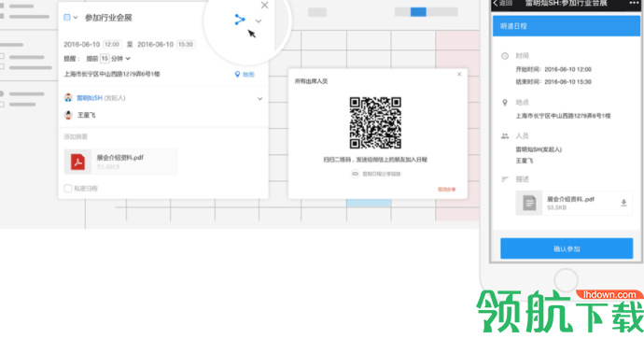Close the 所有出席人员 QR code dialog

click(459, 74)
